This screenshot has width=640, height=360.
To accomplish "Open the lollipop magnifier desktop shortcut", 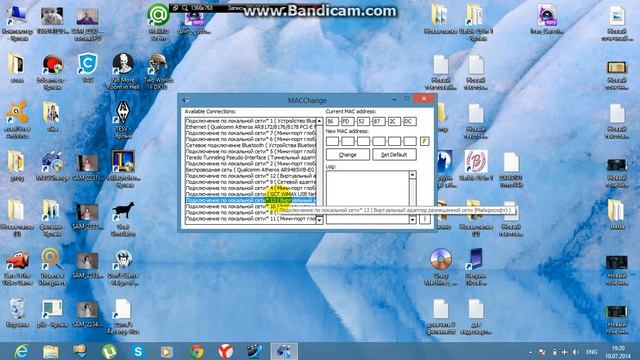I will [52, 267].
